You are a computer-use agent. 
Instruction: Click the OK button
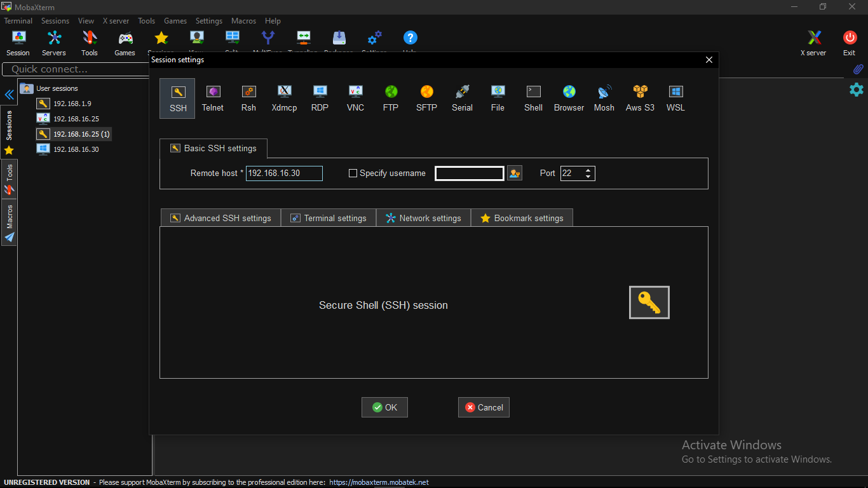tap(384, 407)
